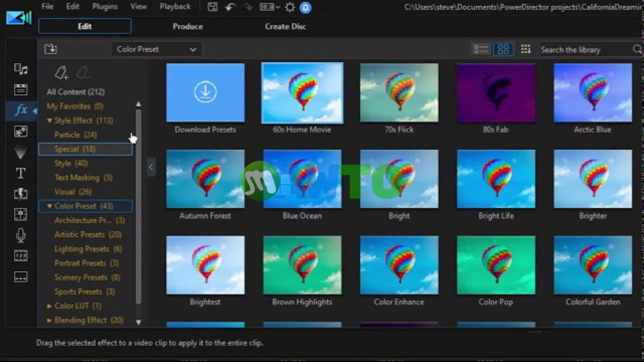This screenshot has height=362, width=644.
Task: Open the Color Preset dropdown
Action: tap(156, 49)
